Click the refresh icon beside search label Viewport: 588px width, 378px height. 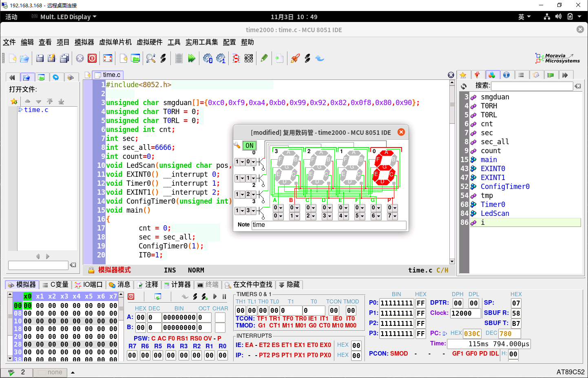coord(464,86)
